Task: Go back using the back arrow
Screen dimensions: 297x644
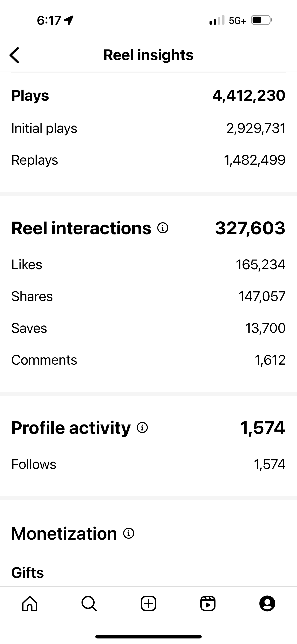Action: (14, 55)
